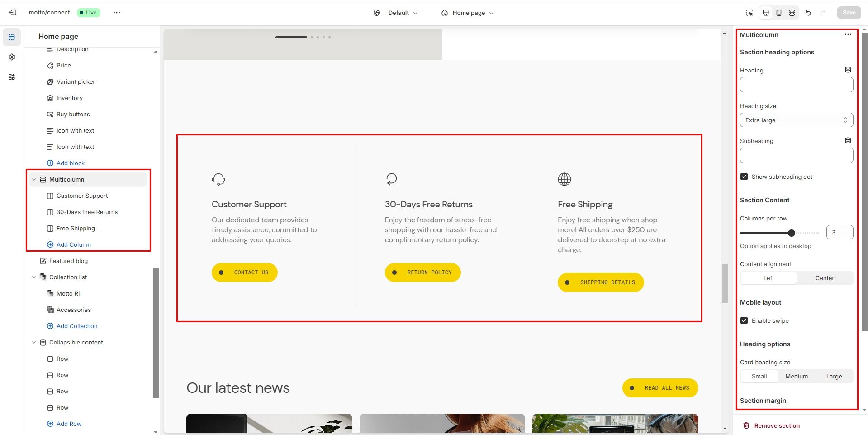Switch to desktop preview icon
Viewport: 868px width, 435px height.
click(x=765, y=13)
